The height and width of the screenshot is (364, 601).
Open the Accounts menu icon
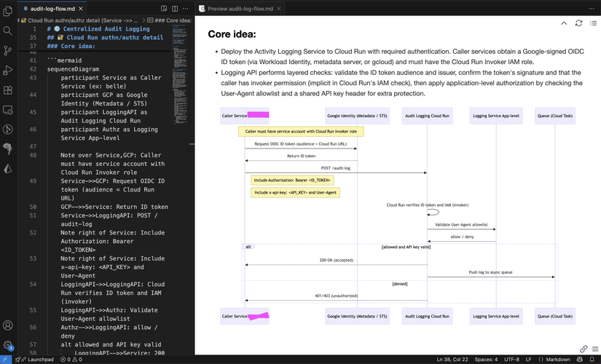8,326
